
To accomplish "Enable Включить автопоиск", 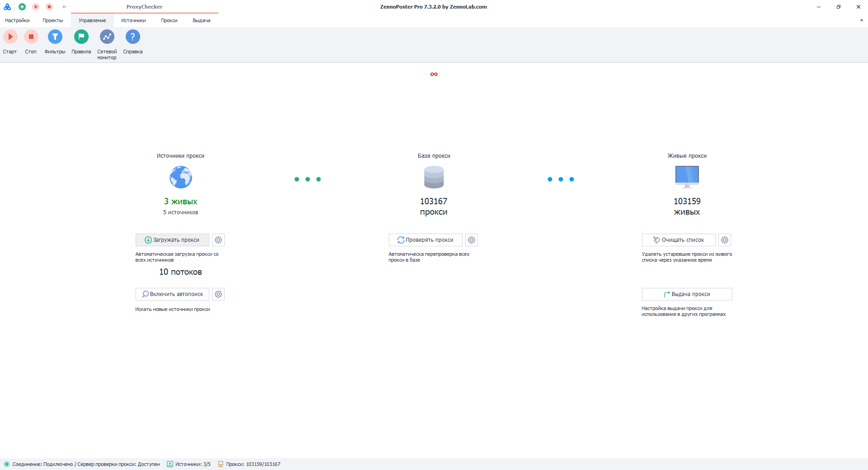I will [172, 294].
